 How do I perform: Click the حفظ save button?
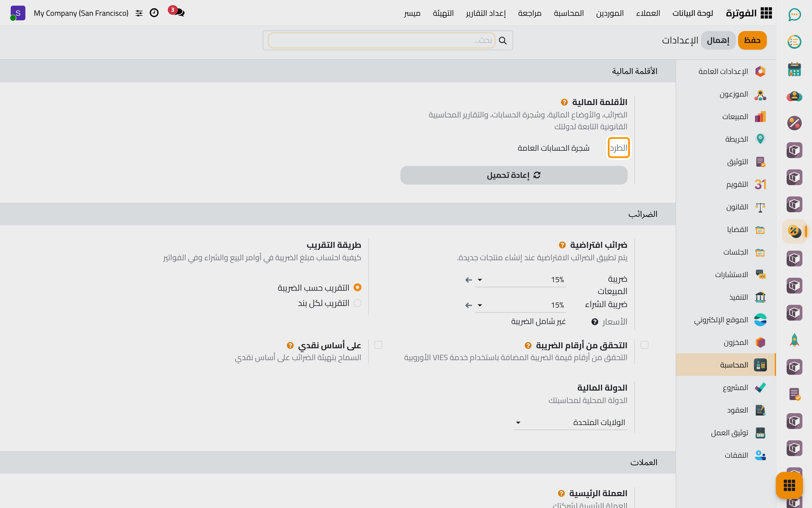[752, 40]
